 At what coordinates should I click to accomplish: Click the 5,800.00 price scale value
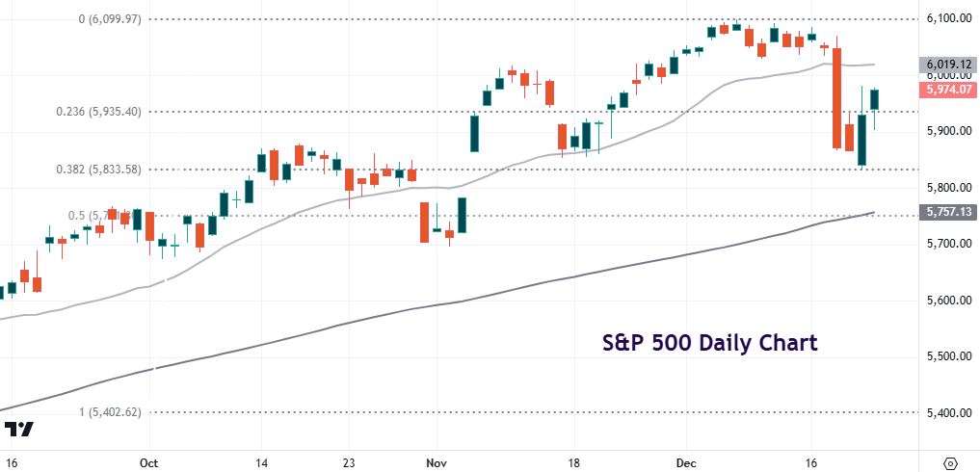tap(945, 188)
